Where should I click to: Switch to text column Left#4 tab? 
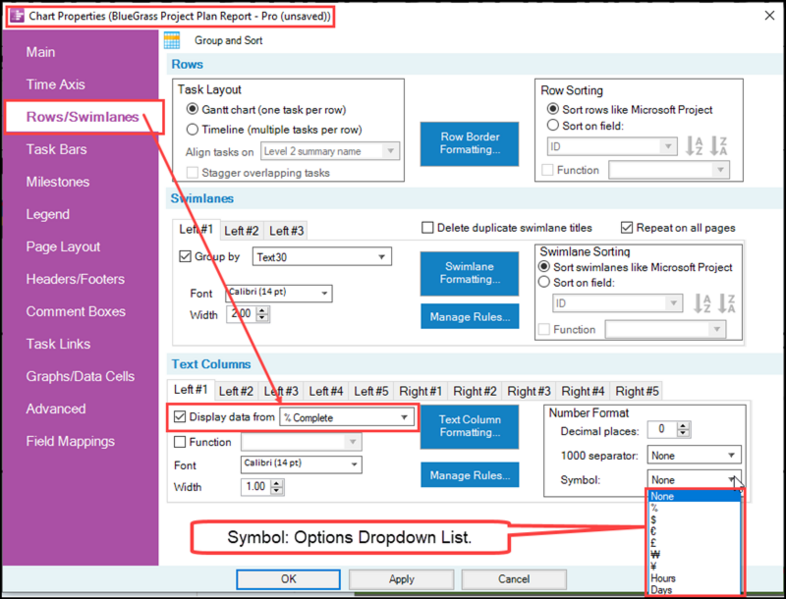(x=326, y=391)
